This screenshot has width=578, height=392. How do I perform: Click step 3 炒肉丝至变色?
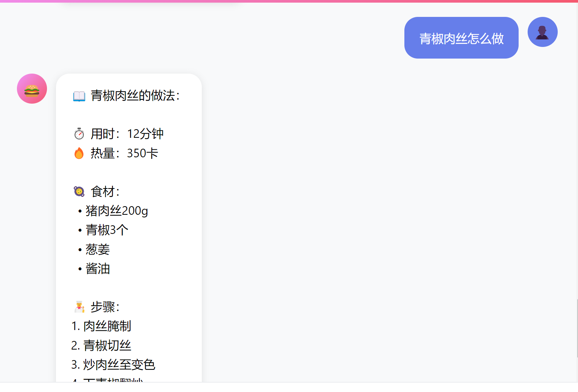(x=113, y=364)
